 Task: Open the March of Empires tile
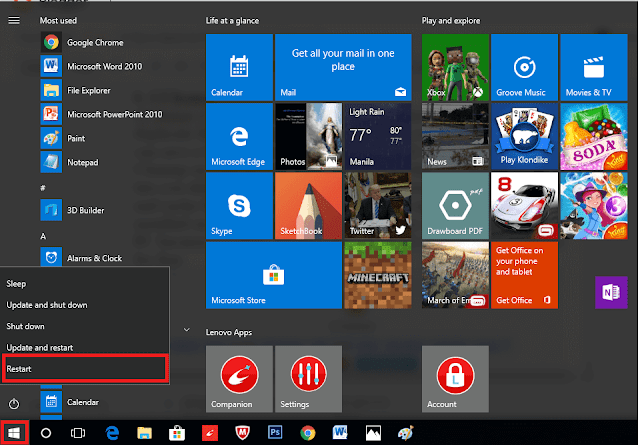(456, 275)
